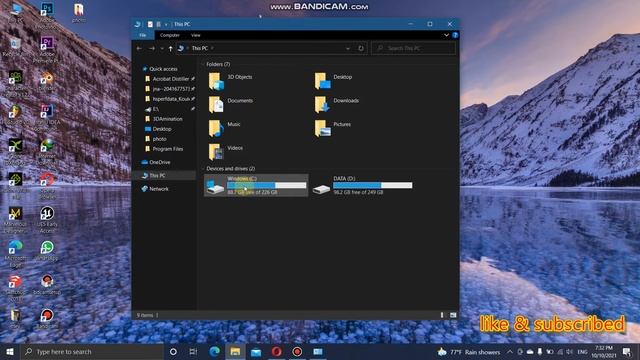Click Properties icon in quick access toolbar
The height and width of the screenshot is (360, 640).
150,24
